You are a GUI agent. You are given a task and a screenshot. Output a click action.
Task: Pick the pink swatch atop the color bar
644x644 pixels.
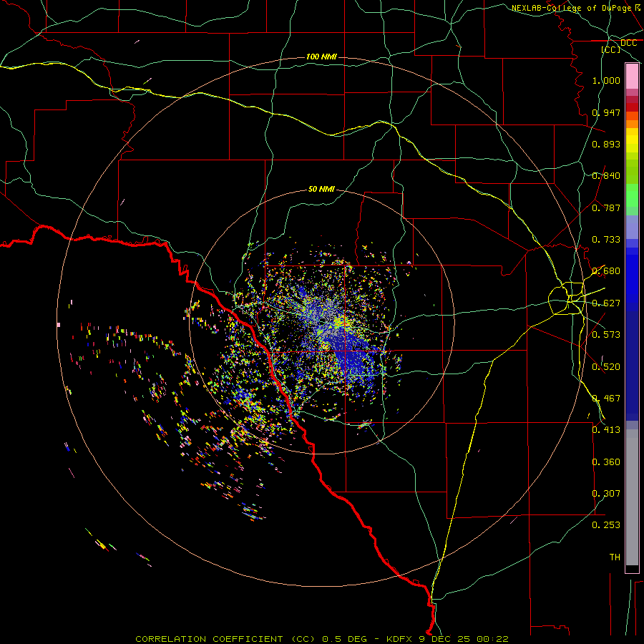(x=632, y=77)
